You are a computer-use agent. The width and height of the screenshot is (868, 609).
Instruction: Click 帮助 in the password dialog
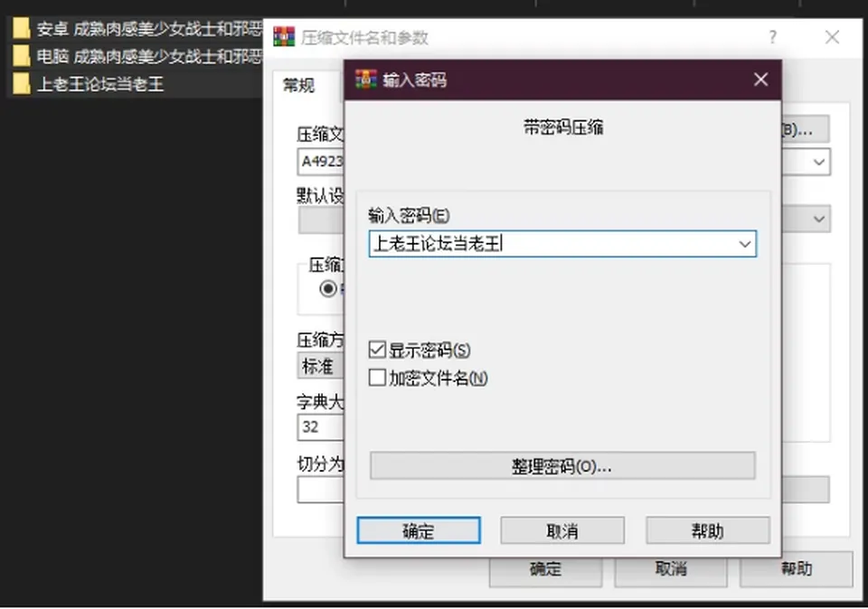(707, 531)
